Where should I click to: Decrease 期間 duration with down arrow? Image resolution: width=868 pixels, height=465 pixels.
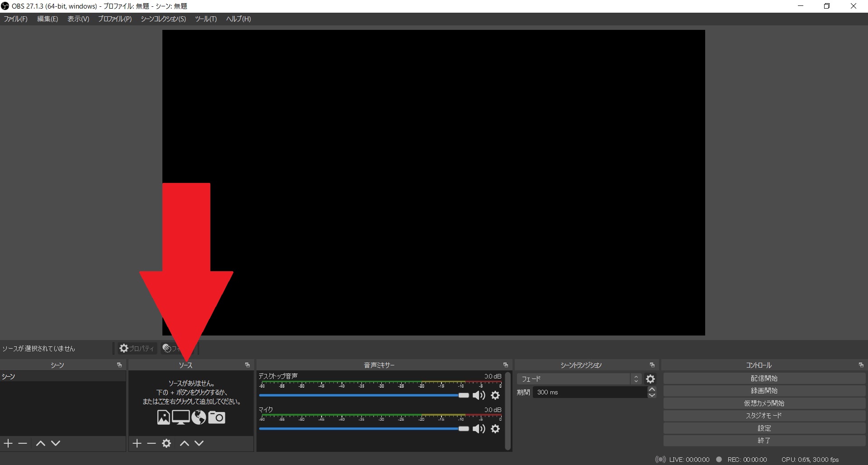pyautogui.click(x=652, y=395)
